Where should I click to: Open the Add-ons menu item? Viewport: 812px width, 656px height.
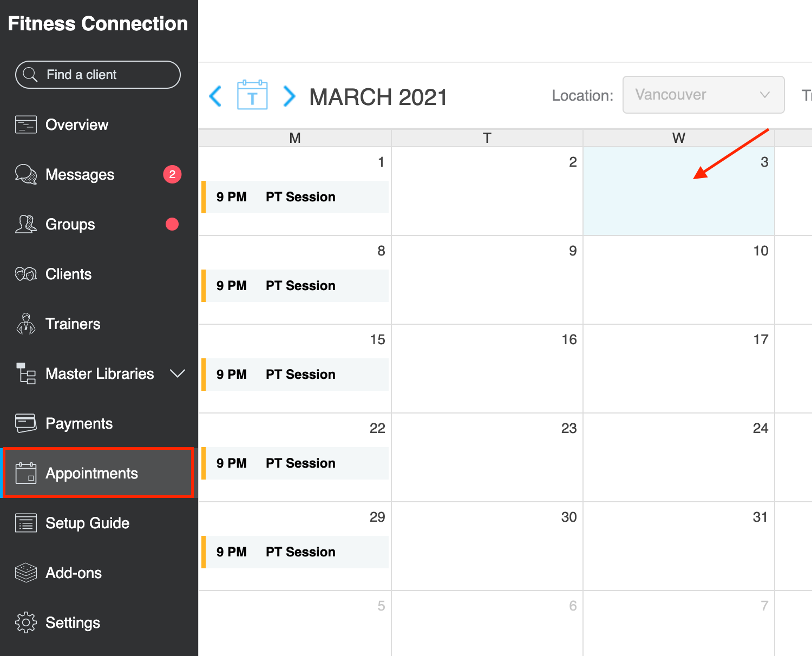[x=99, y=573]
